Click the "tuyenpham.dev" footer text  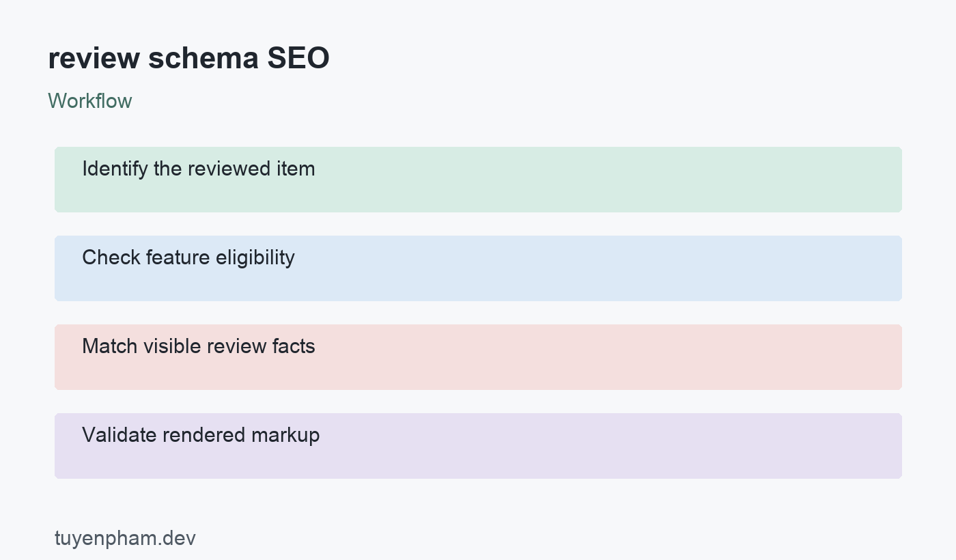click(x=125, y=538)
